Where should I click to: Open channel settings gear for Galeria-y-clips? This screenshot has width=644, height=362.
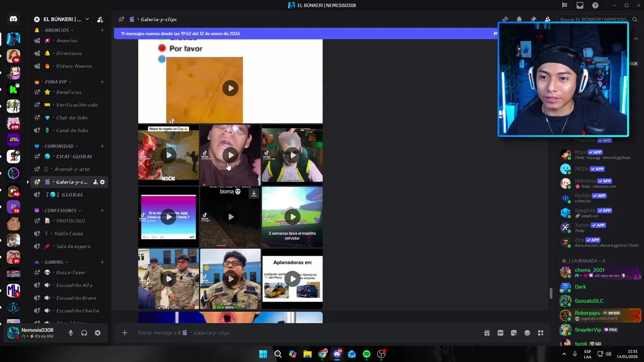coord(103,182)
